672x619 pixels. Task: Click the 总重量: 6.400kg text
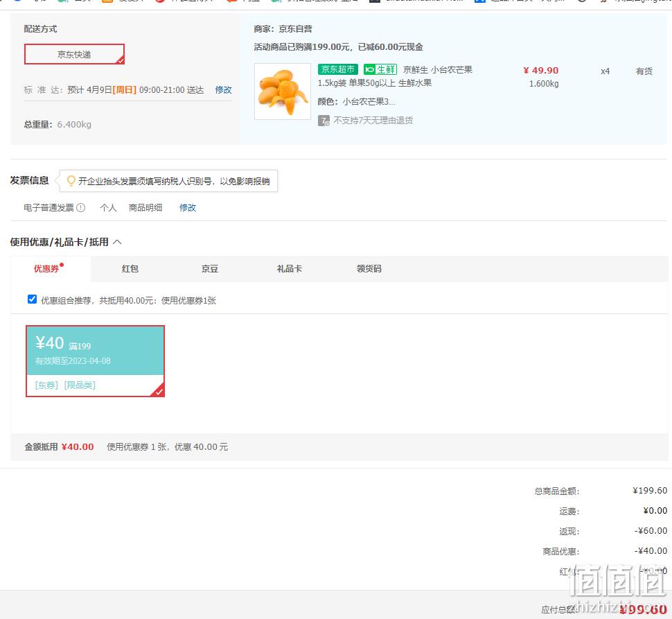(58, 125)
